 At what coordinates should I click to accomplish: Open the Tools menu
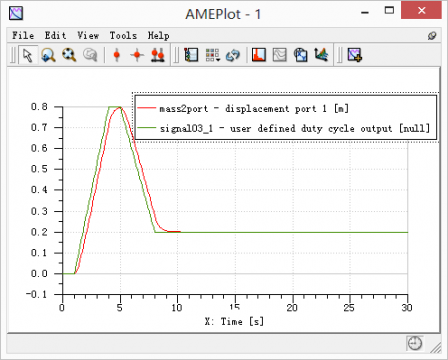tap(123, 35)
